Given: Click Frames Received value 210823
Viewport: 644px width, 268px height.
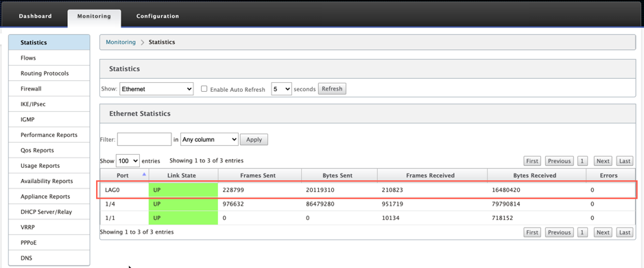Looking at the screenshot, I should [x=392, y=190].
